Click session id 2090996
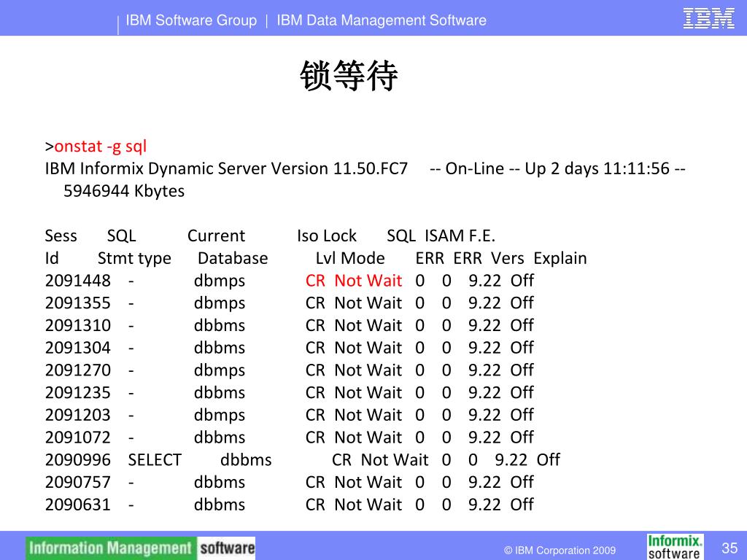747x560 pixels. 77,459
